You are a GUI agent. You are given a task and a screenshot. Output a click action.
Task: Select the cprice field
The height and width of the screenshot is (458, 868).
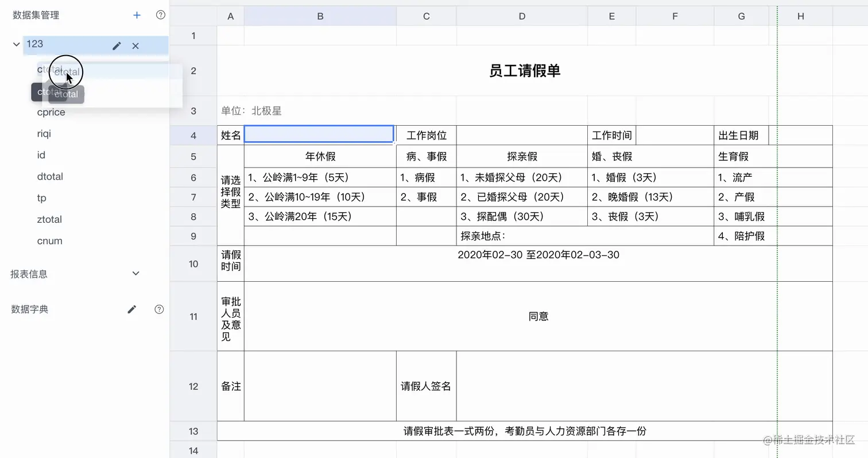51,112
